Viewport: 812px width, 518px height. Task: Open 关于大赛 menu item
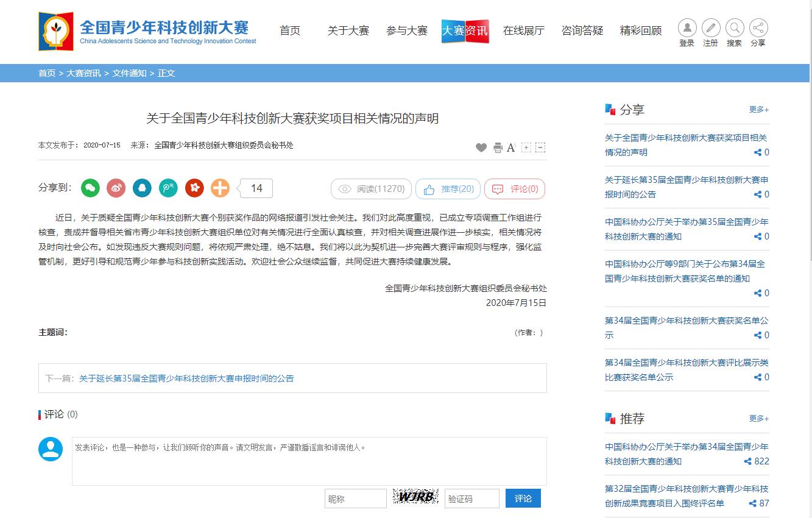348,30
